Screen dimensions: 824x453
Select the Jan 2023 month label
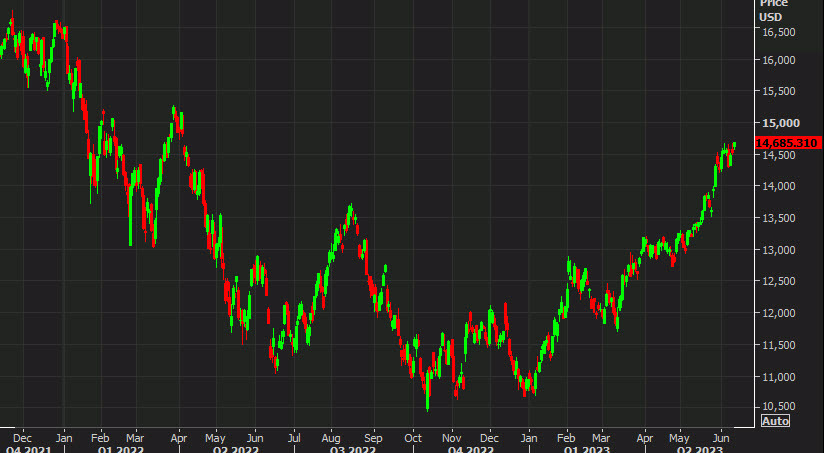pyautogui.click(x=529, y=438)
